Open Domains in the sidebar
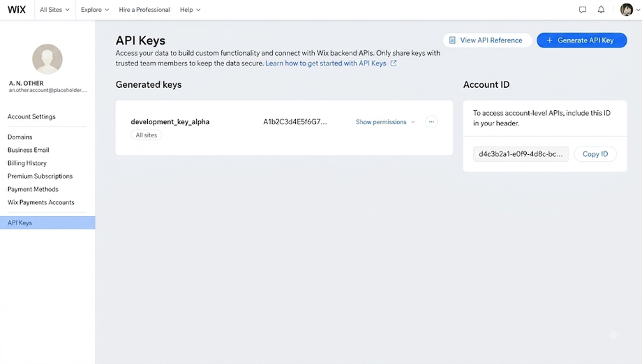This screenshot has height=364, width=642. click(20, 137)
